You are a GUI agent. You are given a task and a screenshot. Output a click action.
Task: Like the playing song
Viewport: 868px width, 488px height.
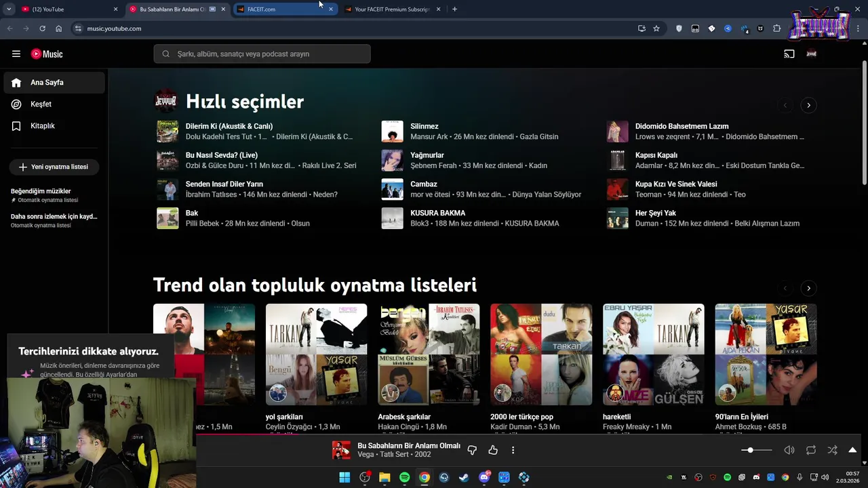(x=493, y=450)
